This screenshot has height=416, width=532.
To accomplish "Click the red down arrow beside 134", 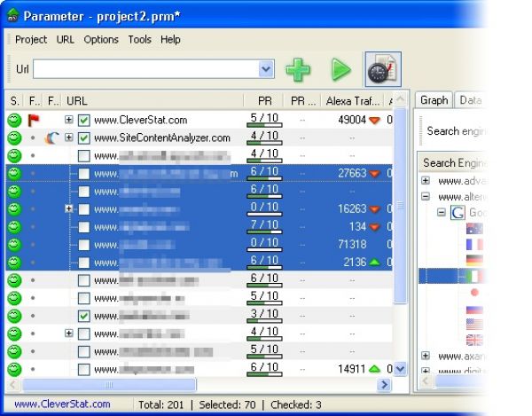I will (374, 227).
